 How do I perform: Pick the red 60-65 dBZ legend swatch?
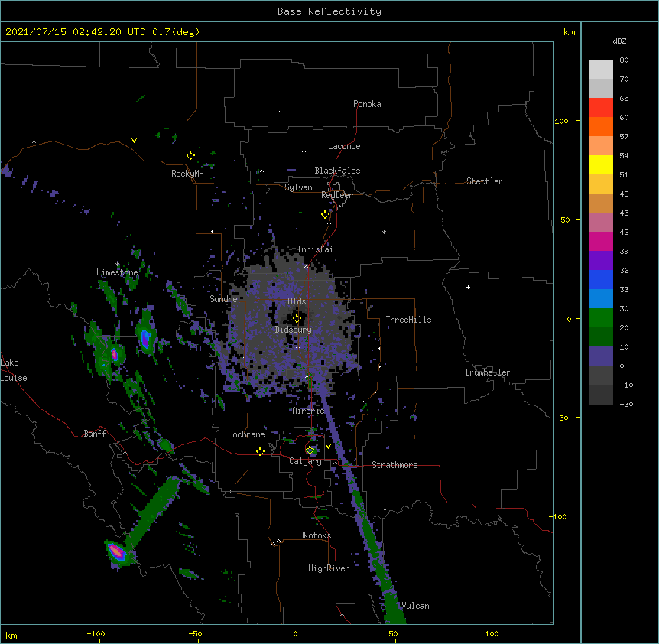point(601,107)
